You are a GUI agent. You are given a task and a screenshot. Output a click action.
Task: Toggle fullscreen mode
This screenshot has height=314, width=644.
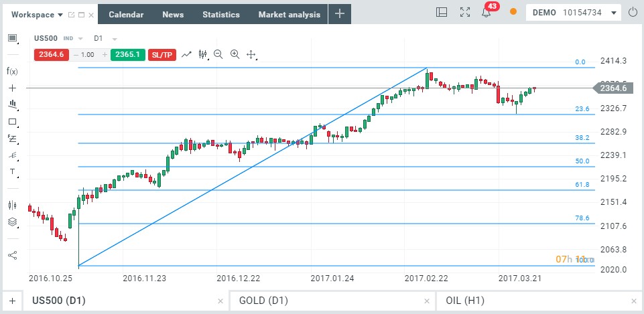(x=464, y=12)
